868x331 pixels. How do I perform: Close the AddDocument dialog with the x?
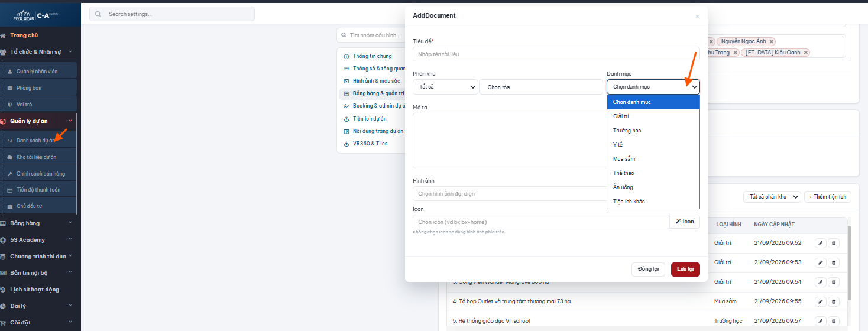point(697,17)
